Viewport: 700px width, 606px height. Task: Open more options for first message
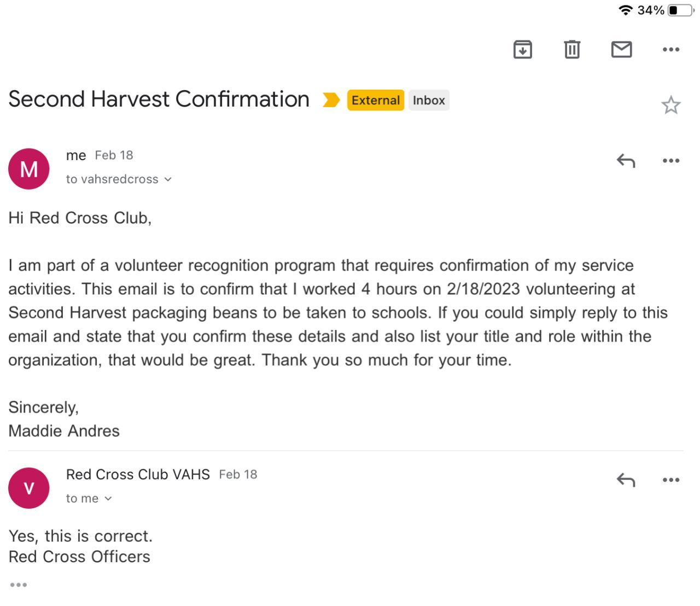pyautogui.click(x=670, y=161)
